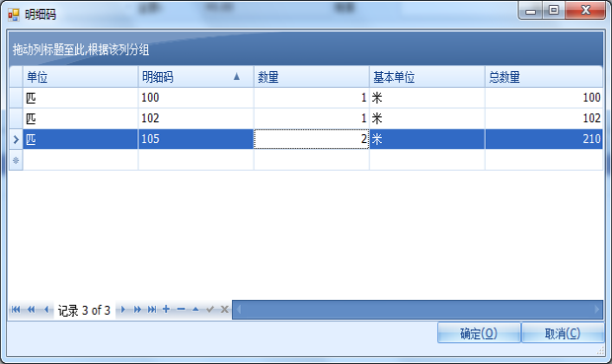The height and width of the screenshot is (364, 612).
Task: Select 明细码 cell with value 105
Action: tap(195, 139)
